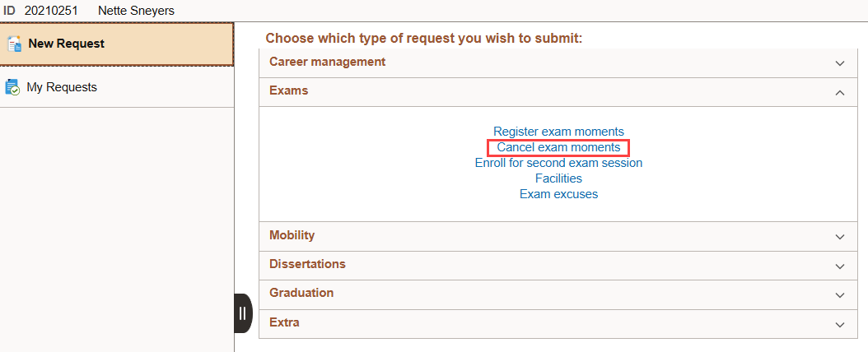Viewport: 868px width, 352px height.
Task: Click the Career management header label
Action: coord(327,62)
